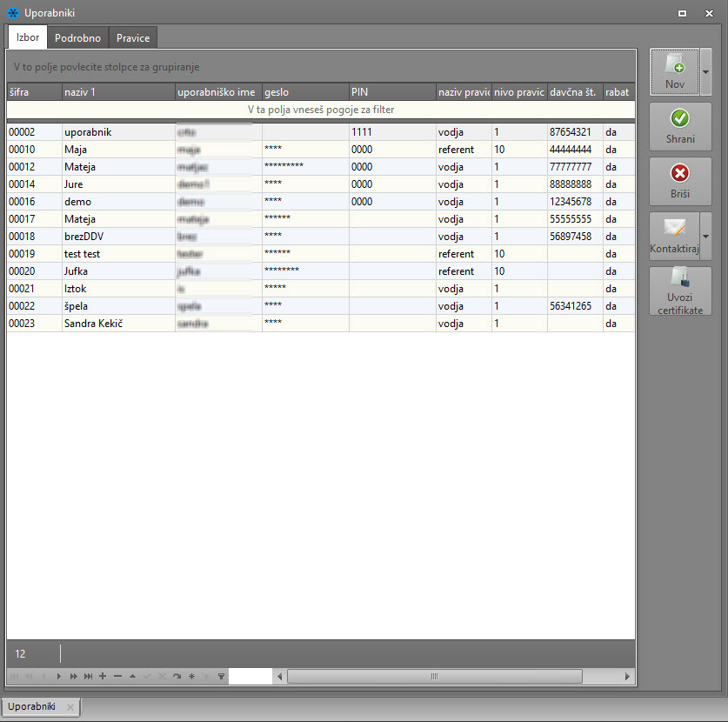Sort by the šifra column header
The image size is (728, 722).
(x=35, y=92)
